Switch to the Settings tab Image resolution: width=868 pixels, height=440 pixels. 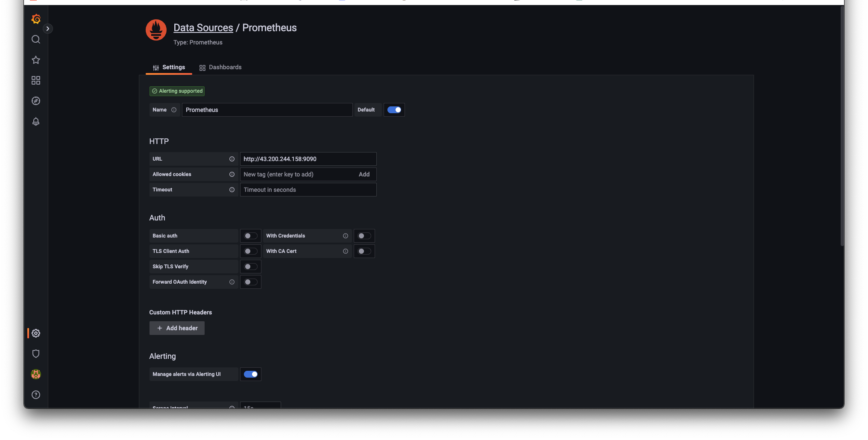169,67
